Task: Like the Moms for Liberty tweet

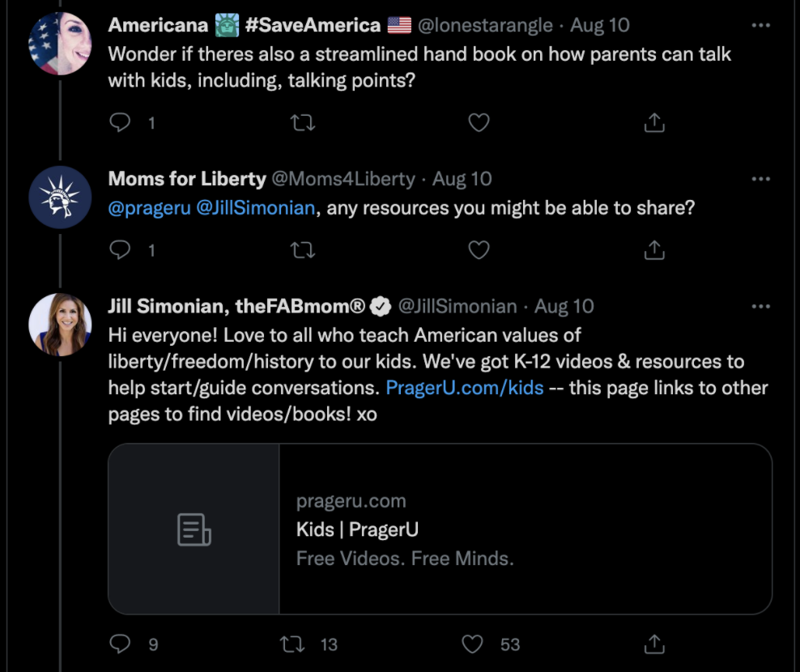Action: (x=479, y=250)
